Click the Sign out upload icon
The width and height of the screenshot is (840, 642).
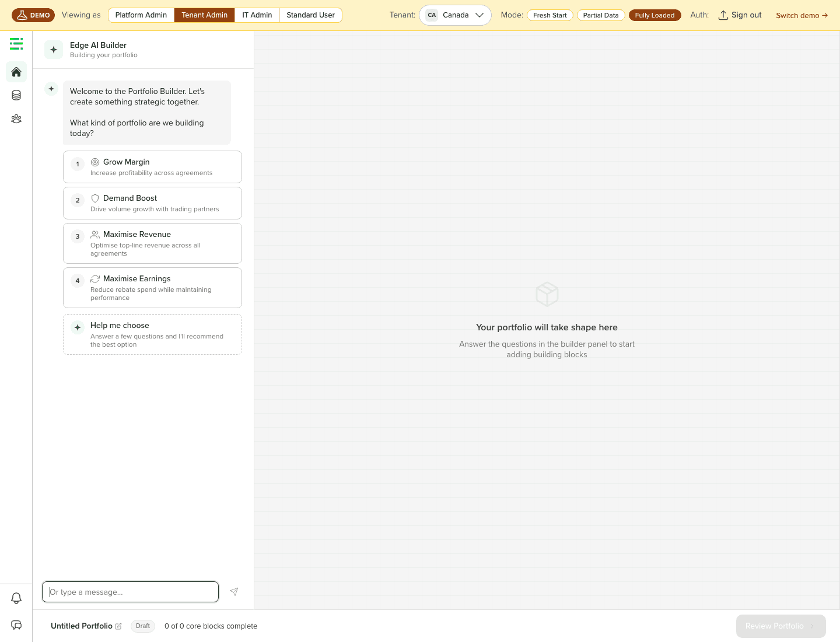point(723,15)
